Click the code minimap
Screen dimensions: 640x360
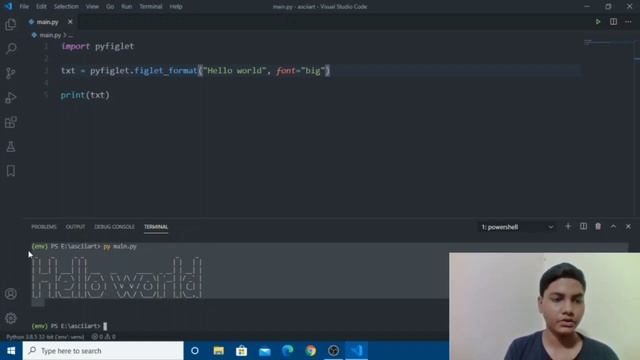click(x=608, y=42)
